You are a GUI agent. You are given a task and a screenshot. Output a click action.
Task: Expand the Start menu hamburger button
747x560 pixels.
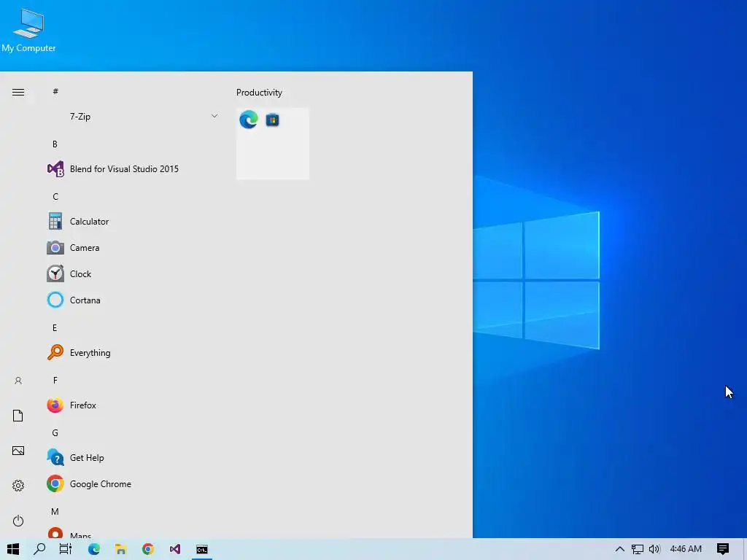[x=18, y=93]
